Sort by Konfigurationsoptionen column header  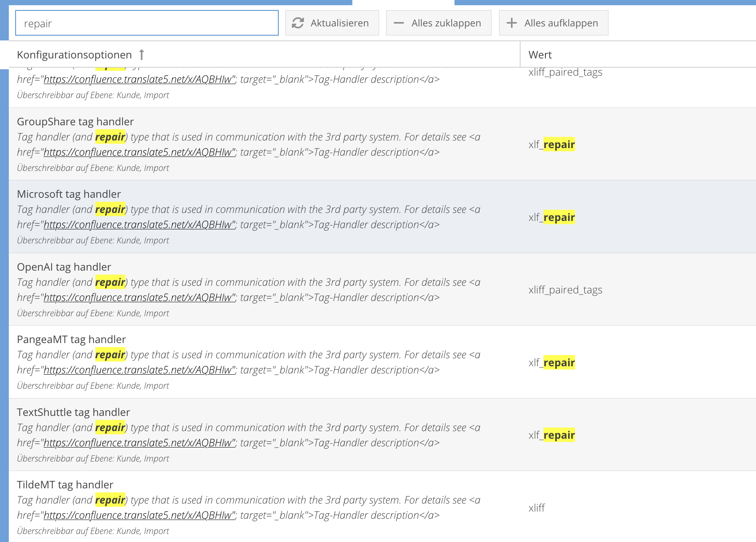click(x=74, y=55)
